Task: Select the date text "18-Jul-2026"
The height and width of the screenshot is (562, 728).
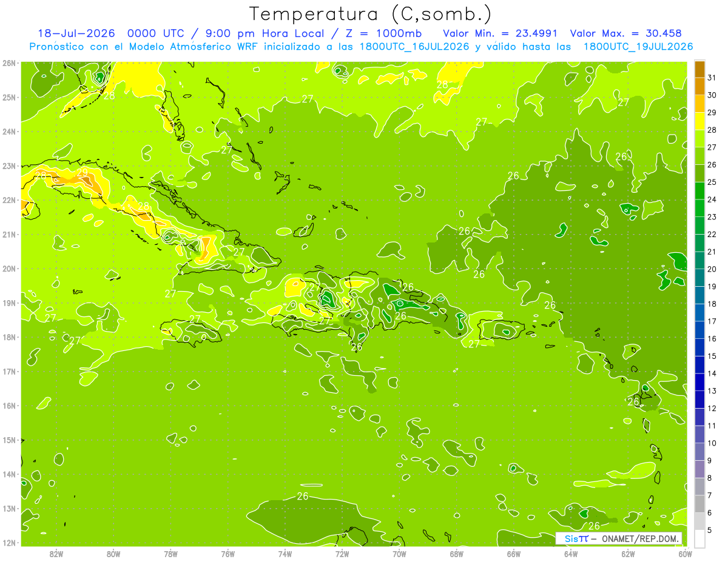Action: pyautogui.click(x=75, y=33)
